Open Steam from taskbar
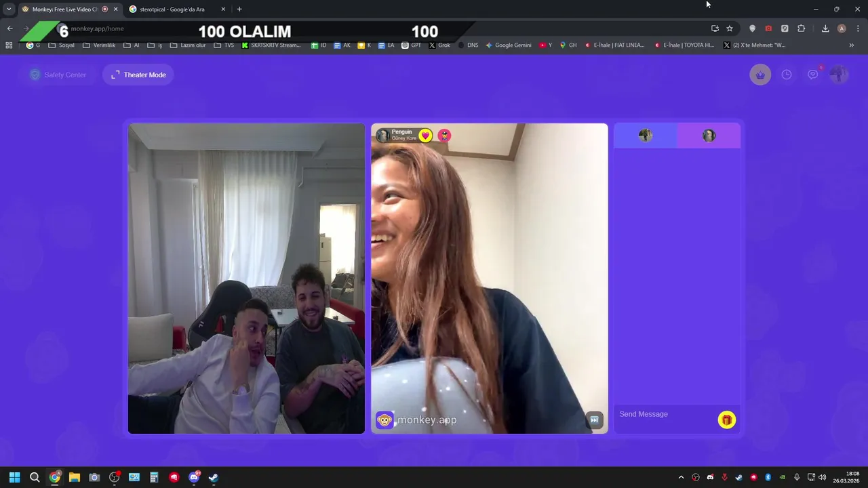 click(x=214, y=477)
